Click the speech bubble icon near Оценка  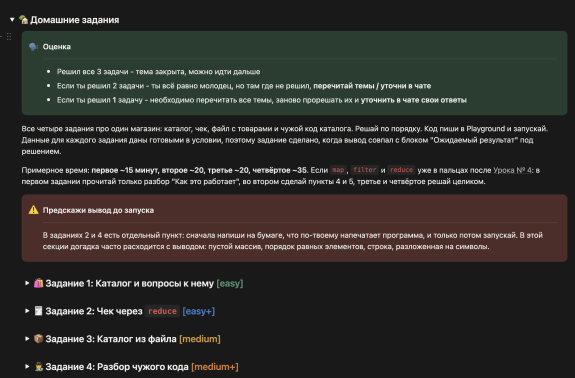33,47
